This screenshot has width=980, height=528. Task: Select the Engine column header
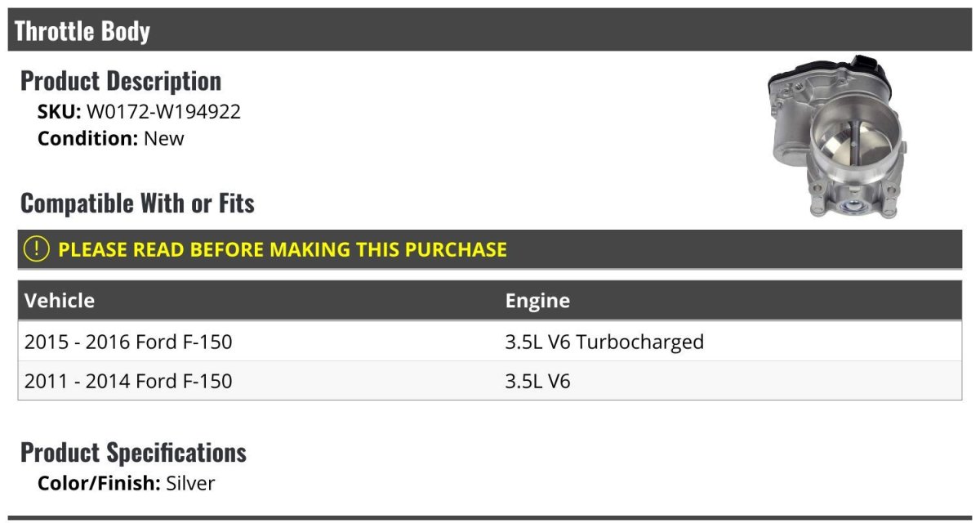coord(537,300)
